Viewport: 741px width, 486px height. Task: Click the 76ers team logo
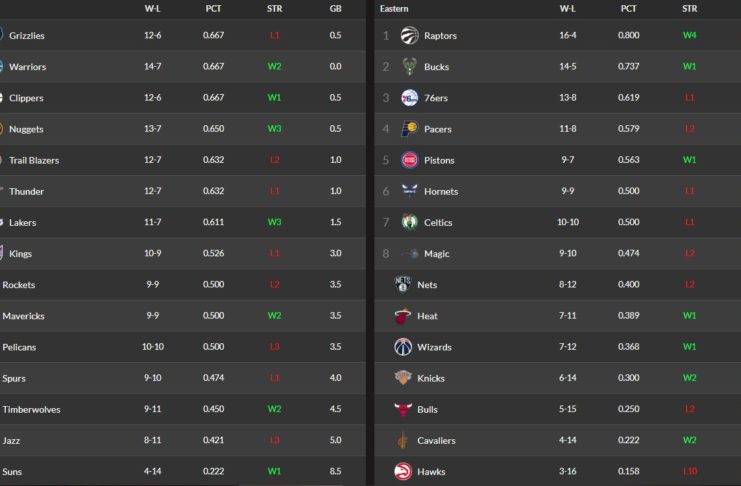(x=408, y=98)
